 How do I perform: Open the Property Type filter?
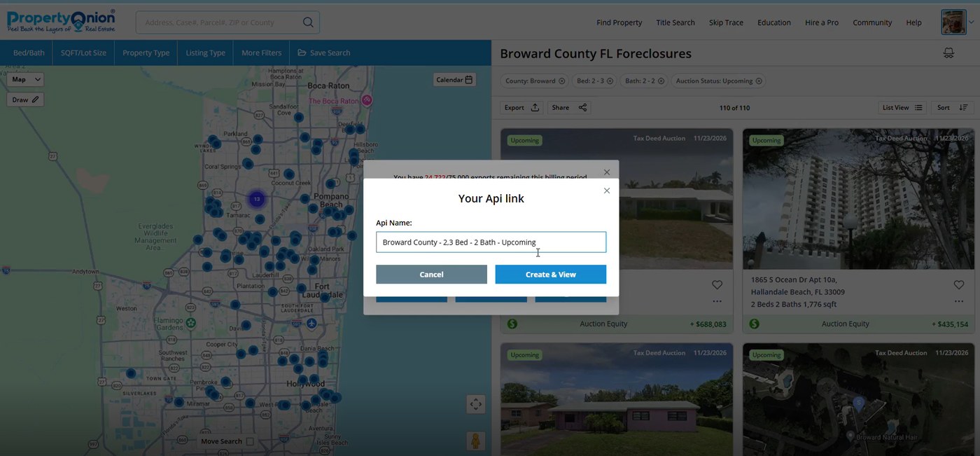click(x=146, y=53)
